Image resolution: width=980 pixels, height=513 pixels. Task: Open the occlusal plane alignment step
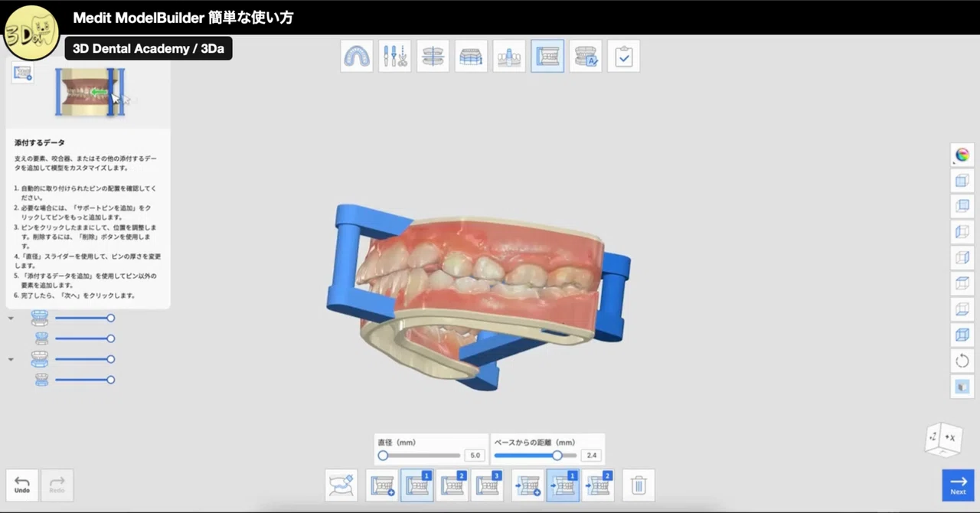(x=433, y=56)
